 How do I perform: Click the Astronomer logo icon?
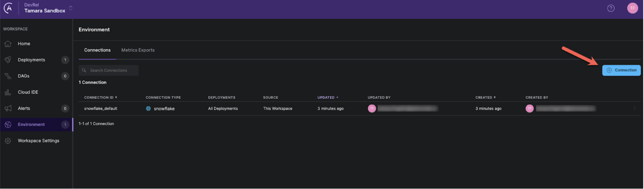8,8
